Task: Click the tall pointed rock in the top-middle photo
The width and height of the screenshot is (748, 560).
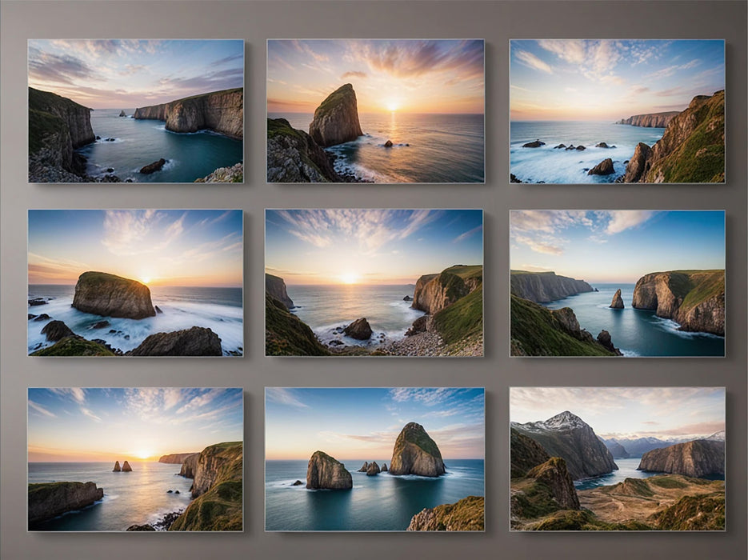Action: click(336, 116)
